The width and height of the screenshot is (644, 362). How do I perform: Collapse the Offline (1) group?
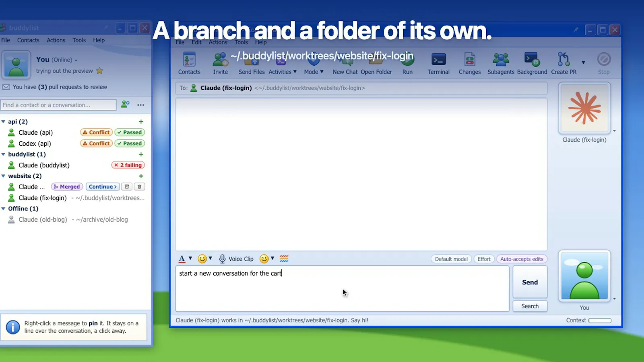point(3,208)
